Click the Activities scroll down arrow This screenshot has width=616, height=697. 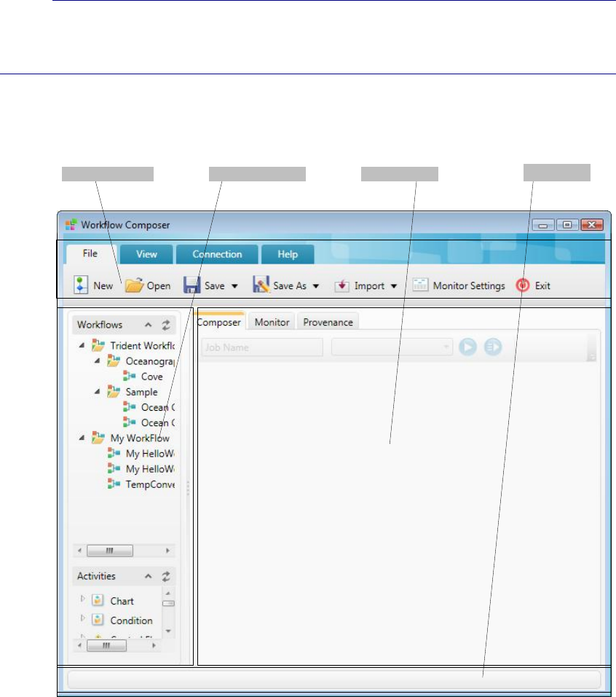[x=168, y=631]
